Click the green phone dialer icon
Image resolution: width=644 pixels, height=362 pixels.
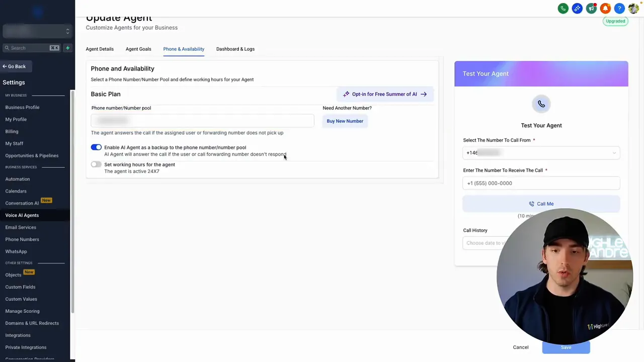click(x=563, y=9)
